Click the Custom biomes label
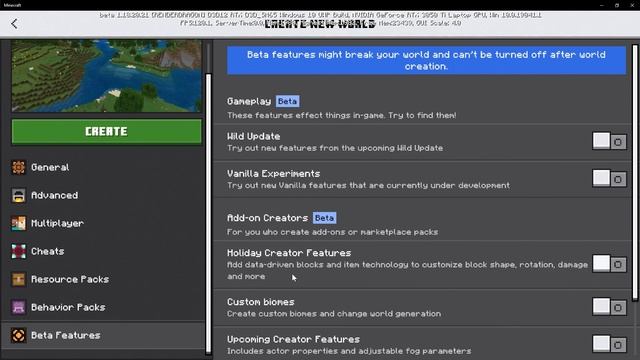 tap(261, 302)
